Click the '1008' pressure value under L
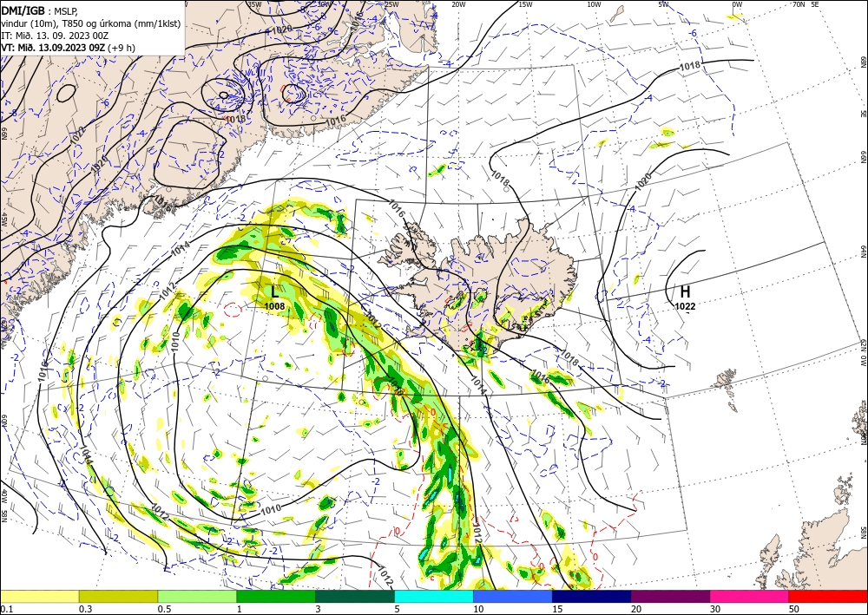868x615 pixels. coord(274,306)
